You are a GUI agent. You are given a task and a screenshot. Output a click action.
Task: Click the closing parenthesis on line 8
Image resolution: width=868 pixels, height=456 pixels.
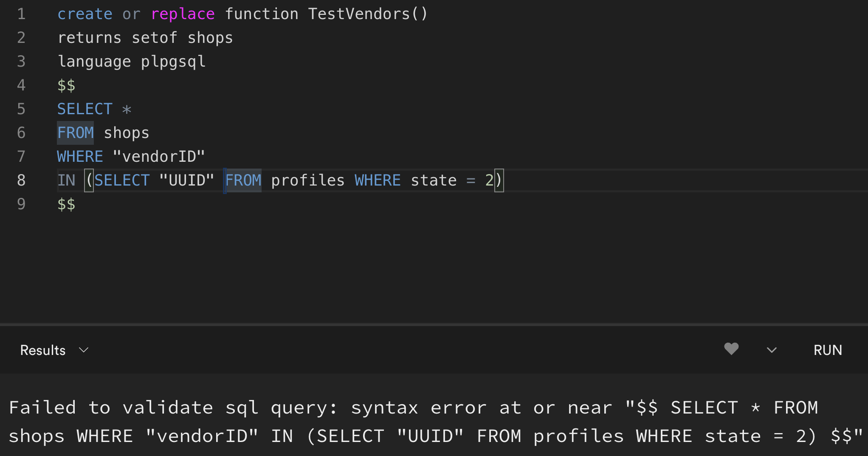499,180
